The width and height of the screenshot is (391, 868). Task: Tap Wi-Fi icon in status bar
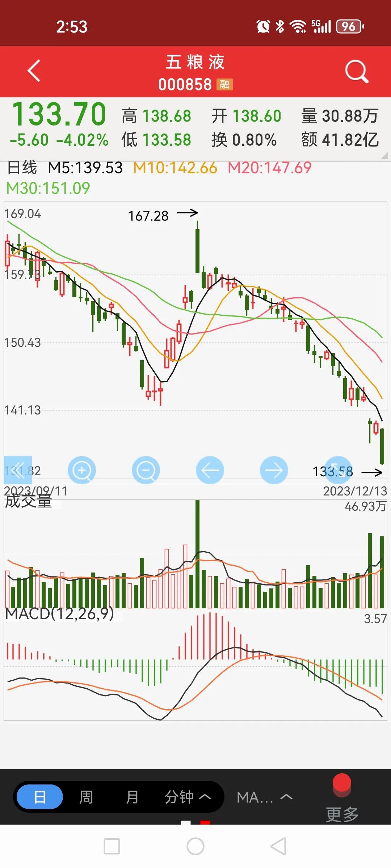tap(298, 26)
